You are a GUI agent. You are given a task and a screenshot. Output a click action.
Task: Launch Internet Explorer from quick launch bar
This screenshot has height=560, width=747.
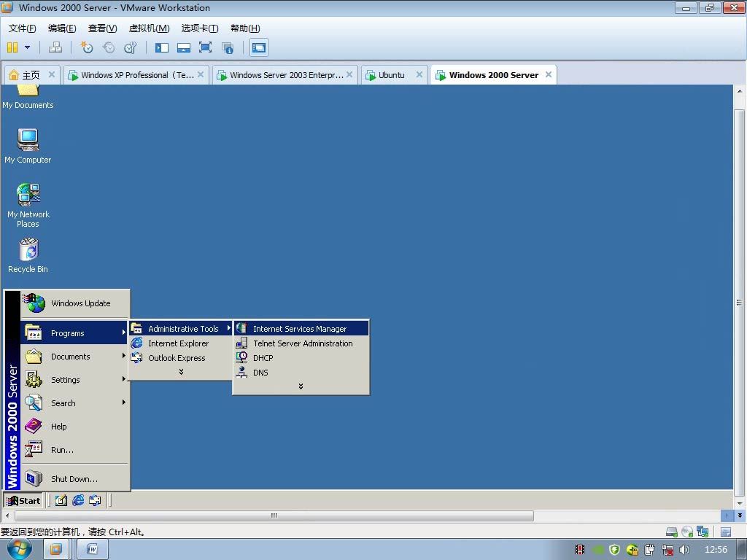(x=78, y=500)
